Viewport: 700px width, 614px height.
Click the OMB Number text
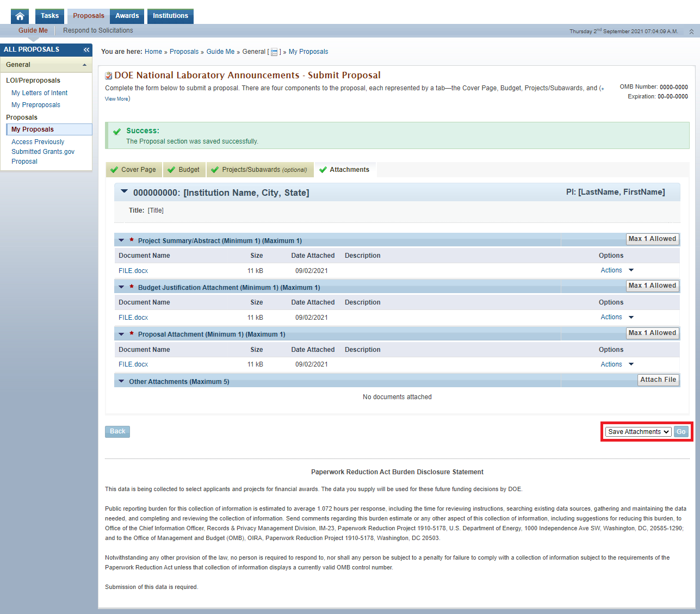[x=654, y=87]
